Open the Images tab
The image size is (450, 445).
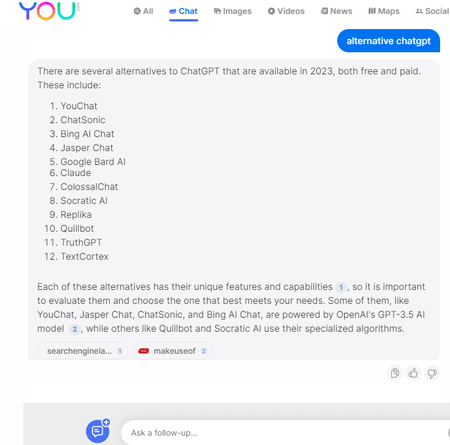[x=232, y=11]
